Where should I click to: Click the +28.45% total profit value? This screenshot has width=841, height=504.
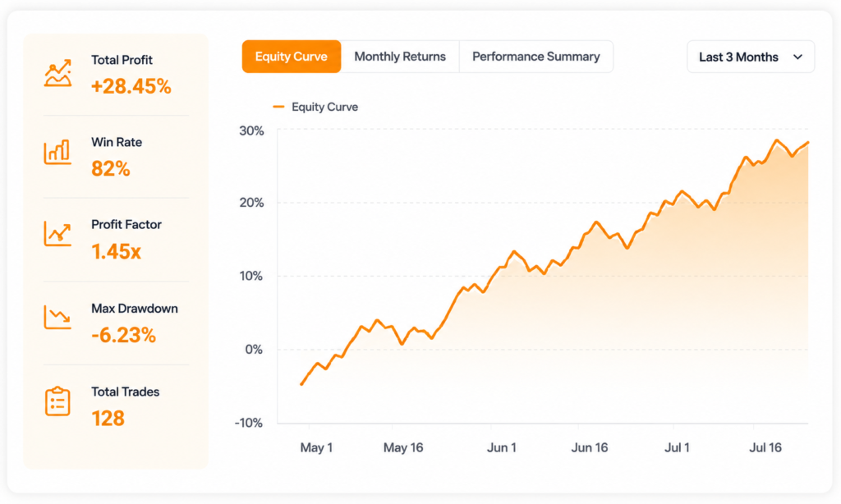(x=131, y=86)
